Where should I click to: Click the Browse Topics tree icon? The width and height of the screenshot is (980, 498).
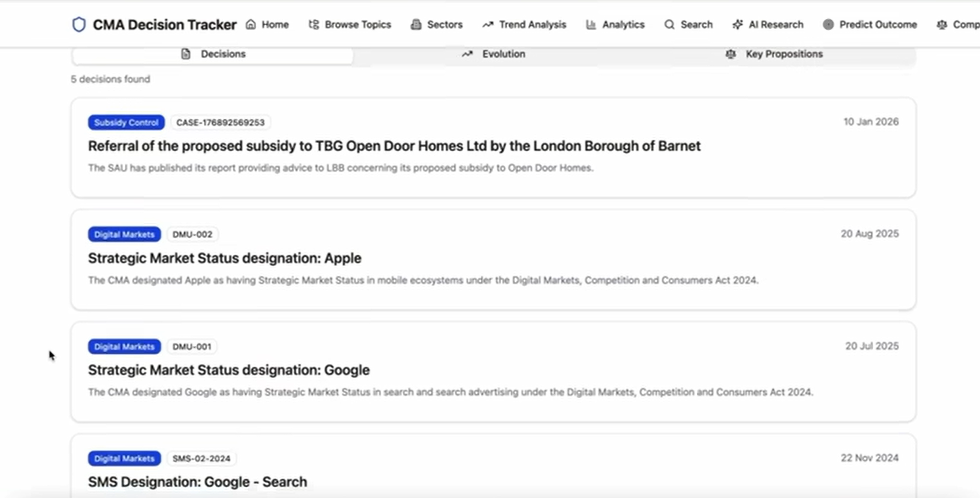[x=314, y=25]
